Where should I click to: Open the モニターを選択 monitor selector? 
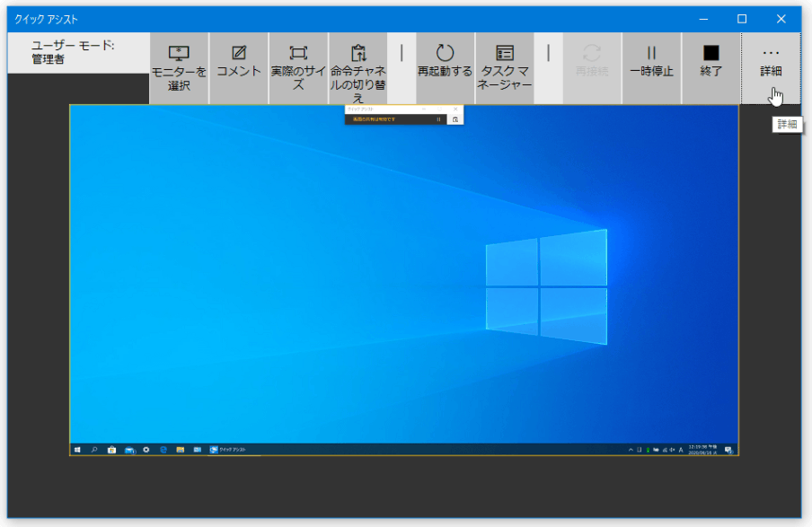(x=179, y=68)
